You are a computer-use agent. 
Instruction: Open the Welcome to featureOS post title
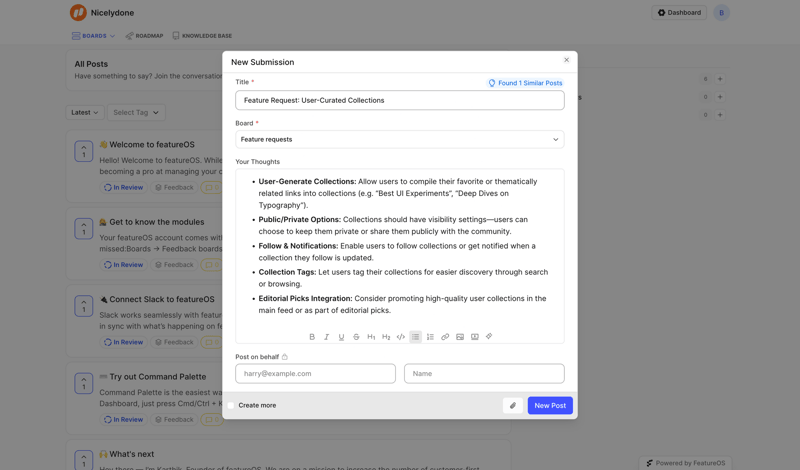pyautogui.click(x=152, y=144)
